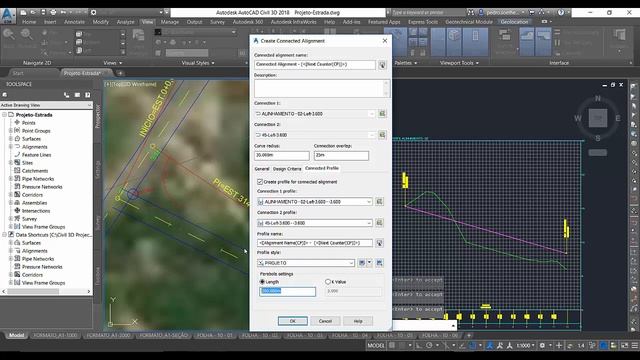Expand the Corridors node under Projeto-Estrada
This screenshot has height=360, width=640.
pyautogui.click(x=11, y=195)
